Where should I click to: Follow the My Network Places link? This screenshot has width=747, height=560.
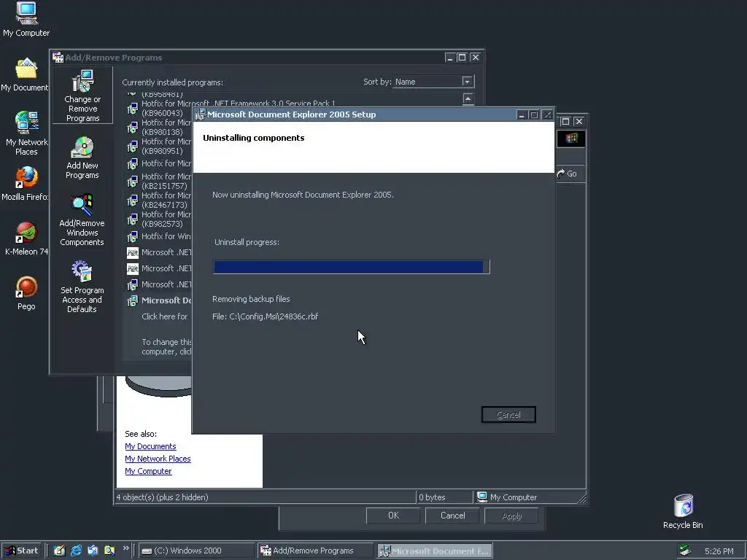tap(158, 459)
